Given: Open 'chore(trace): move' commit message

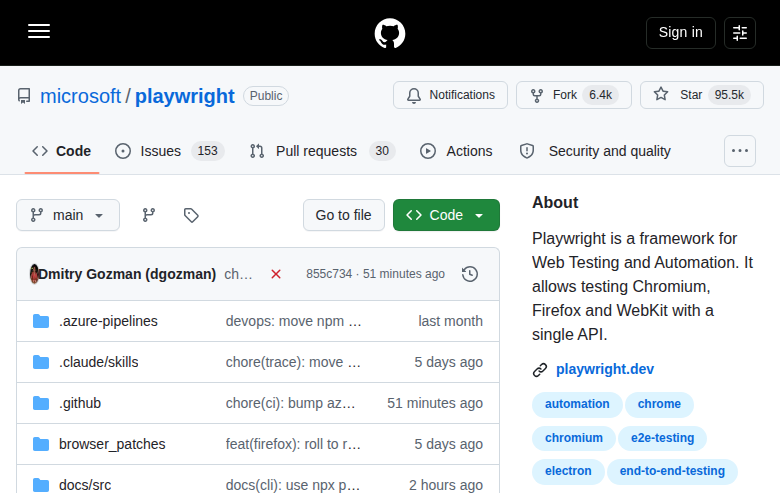Looking at the screenshot, I should tap(293, 362).
